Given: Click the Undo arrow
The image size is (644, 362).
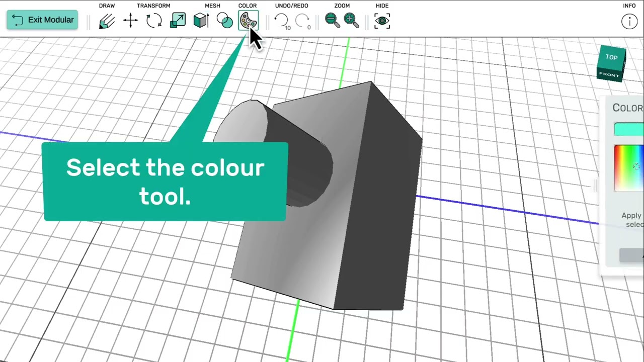Looking at the screenshot, I should point(281,21).
